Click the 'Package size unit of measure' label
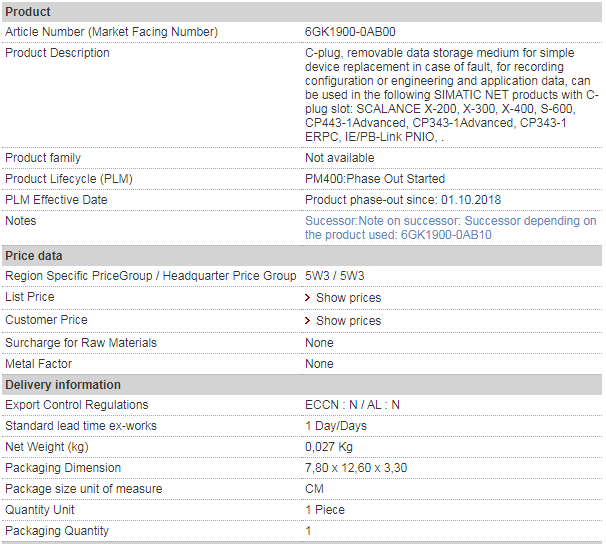The height and width of the screenshot is (544, 606). coord(83,489)
